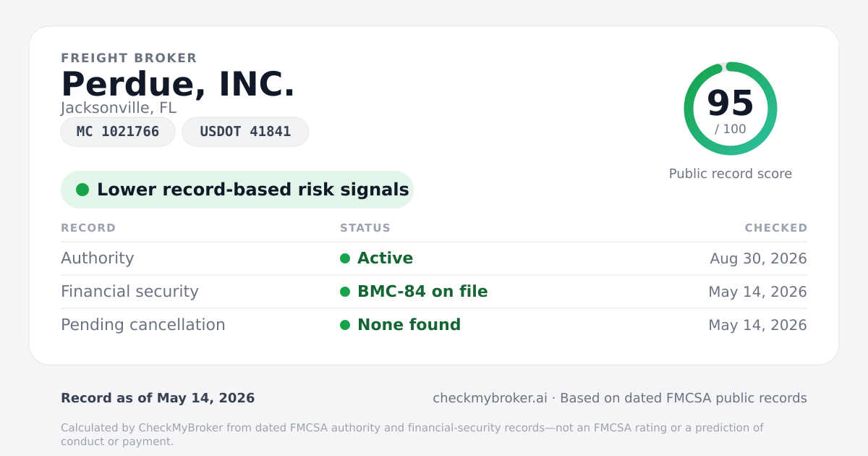Open the Pending cancellation record row
The width and height of the screenshot is (868, 456).
(x=434, y=325)
